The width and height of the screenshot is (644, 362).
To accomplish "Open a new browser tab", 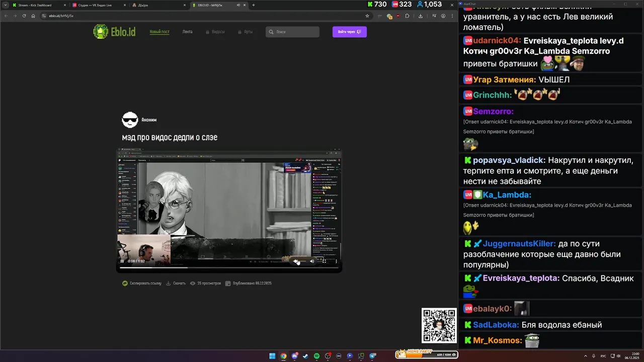I will tap(254, 5).
